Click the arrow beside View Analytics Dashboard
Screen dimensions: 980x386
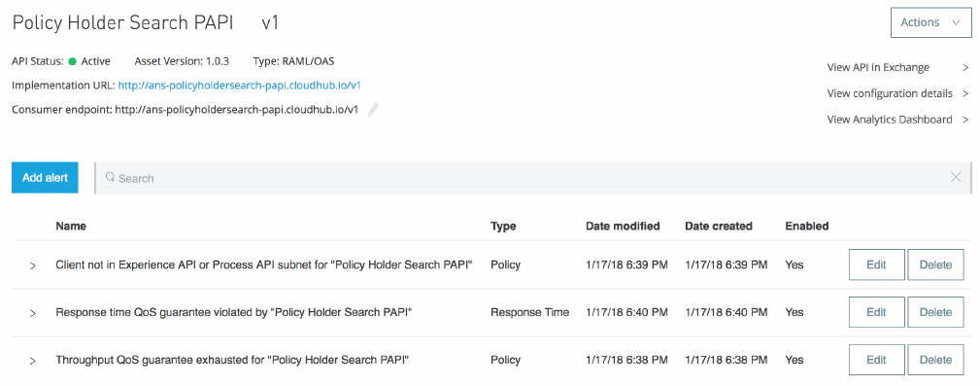(965, 120)
